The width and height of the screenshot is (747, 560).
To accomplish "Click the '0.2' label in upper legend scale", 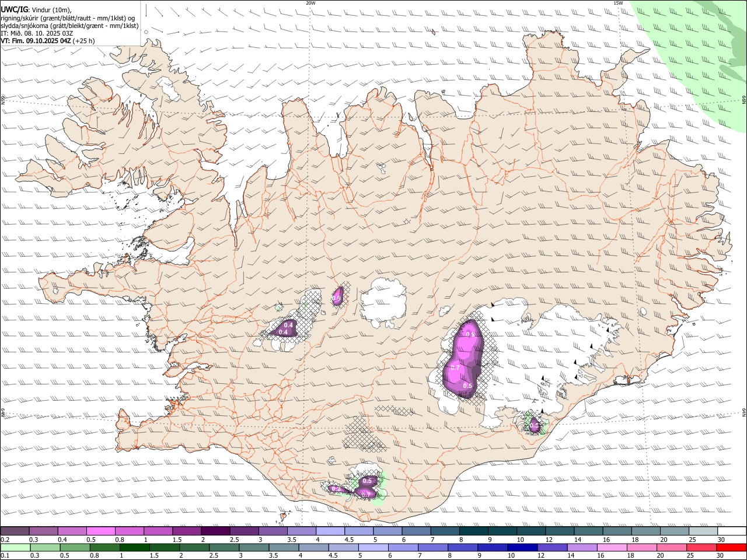I will click(5, 540).
